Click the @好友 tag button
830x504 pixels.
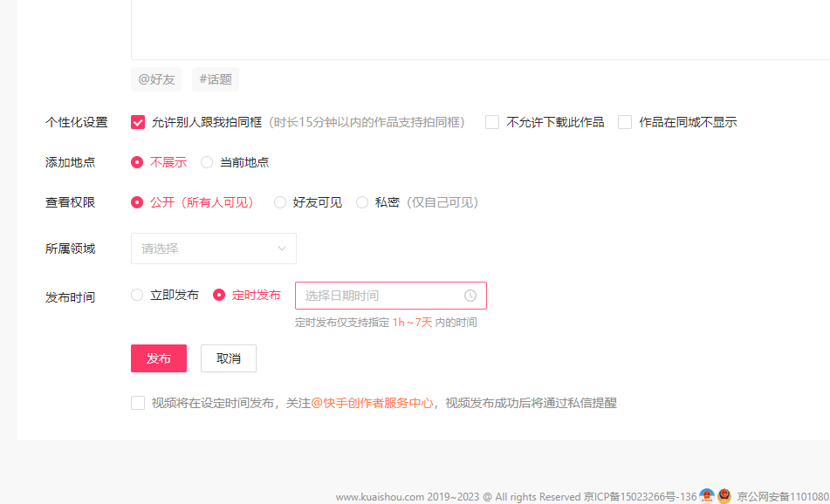(156, 79)
